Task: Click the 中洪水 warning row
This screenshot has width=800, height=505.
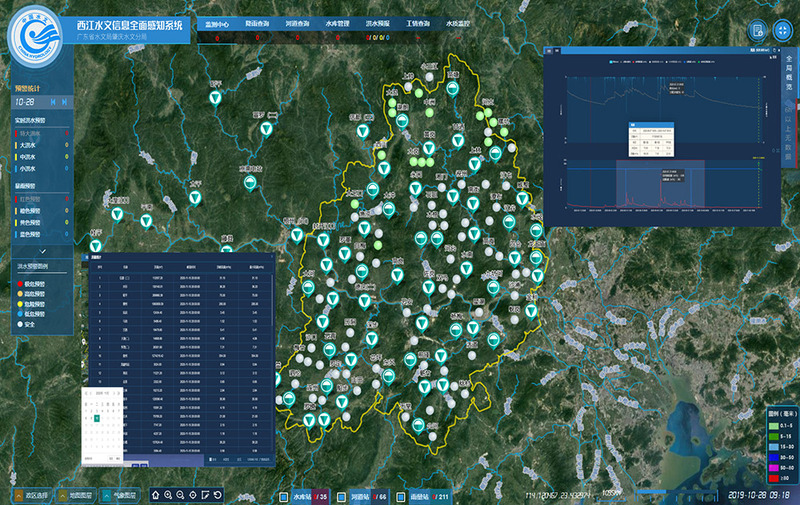Action: (x=42, y=157)
